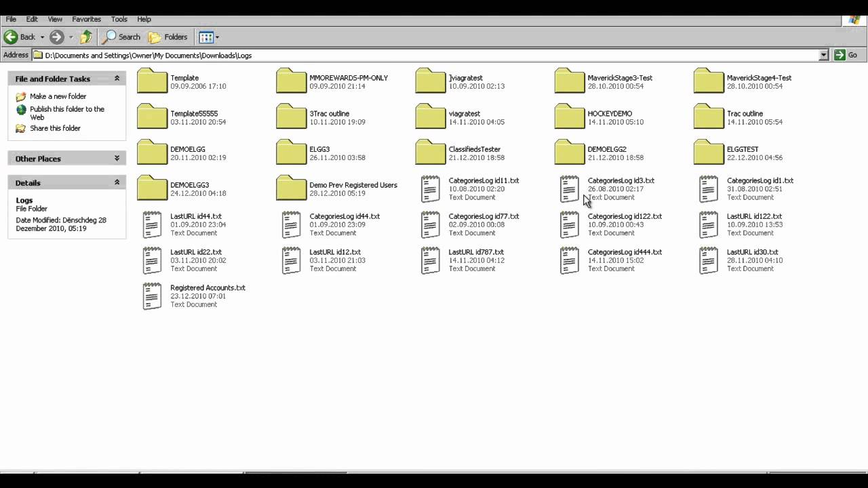
Task: Click Share this folder link
Action: (55, 128)
